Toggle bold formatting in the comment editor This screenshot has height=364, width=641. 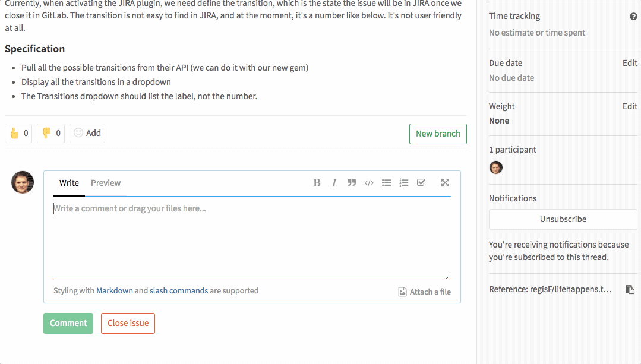coord(317,182)
